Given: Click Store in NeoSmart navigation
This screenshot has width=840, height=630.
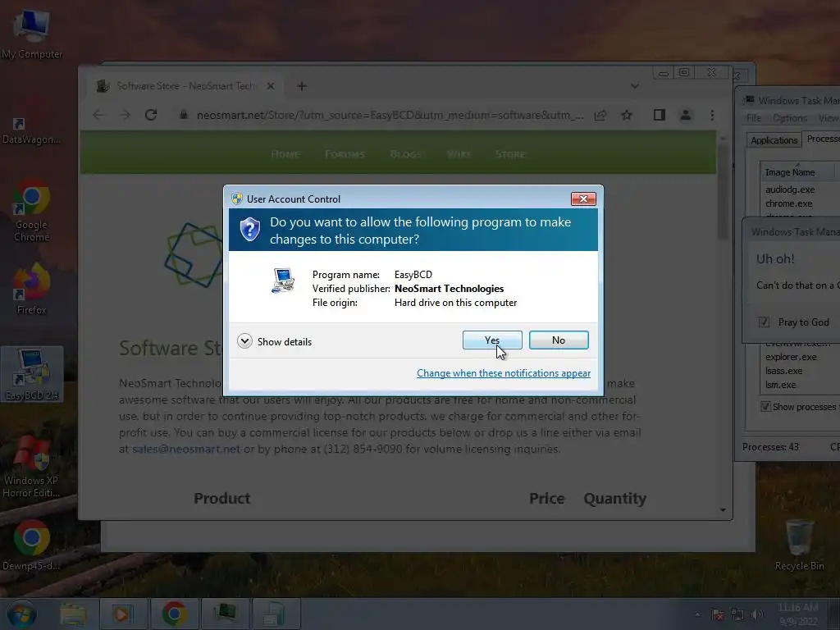Looking at the screenshot, I should pyautogui.click(x=510, y=154).
